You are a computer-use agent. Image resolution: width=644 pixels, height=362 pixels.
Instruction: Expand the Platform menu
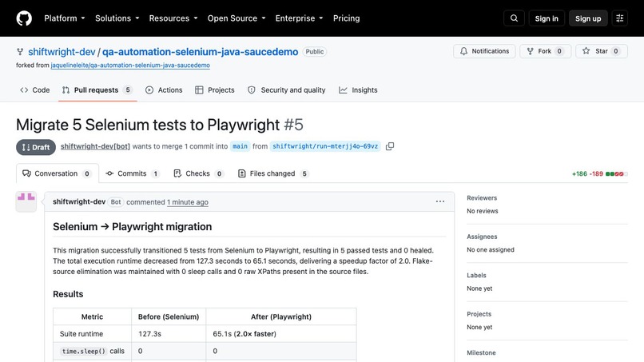[x=65, y=18]
